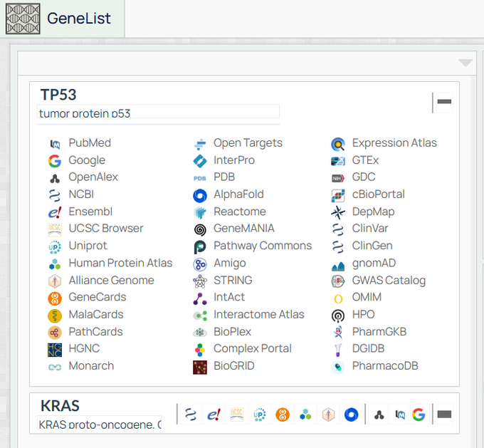The image size is (484, 448).
Task: Open the Google icon in TP53 list
Action: coord(55,161)
